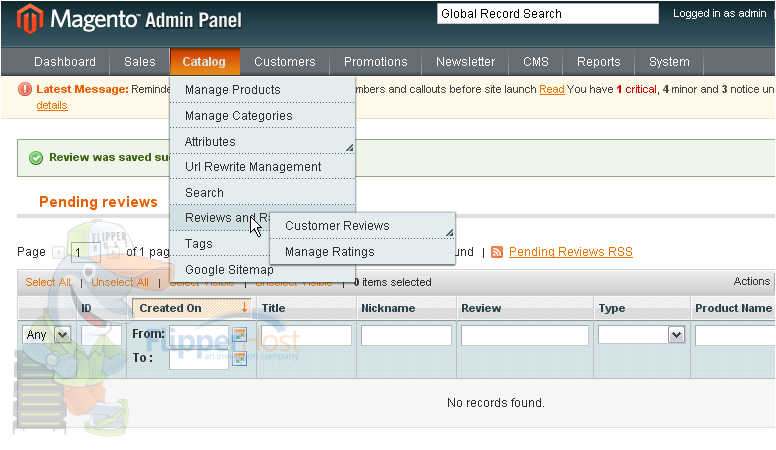Select Tags in the Catalog menu
This screenshot has height=450, width=776.
click(220, 244)
